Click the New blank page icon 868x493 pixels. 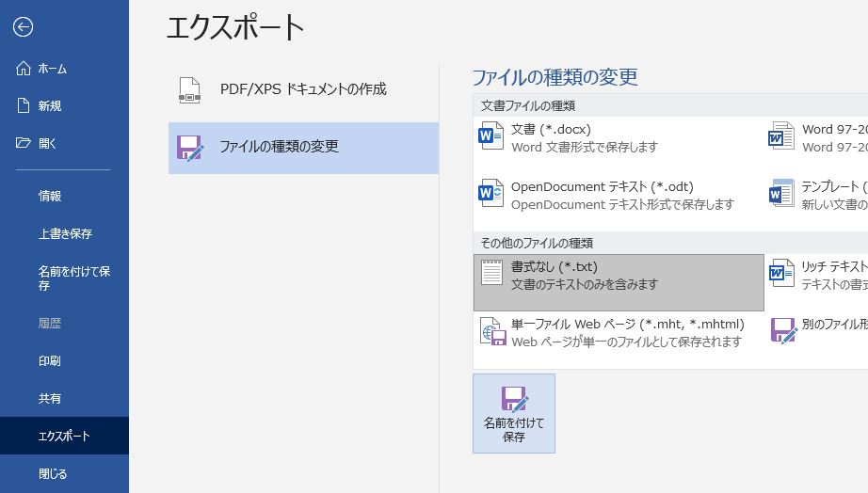point(24,105)
